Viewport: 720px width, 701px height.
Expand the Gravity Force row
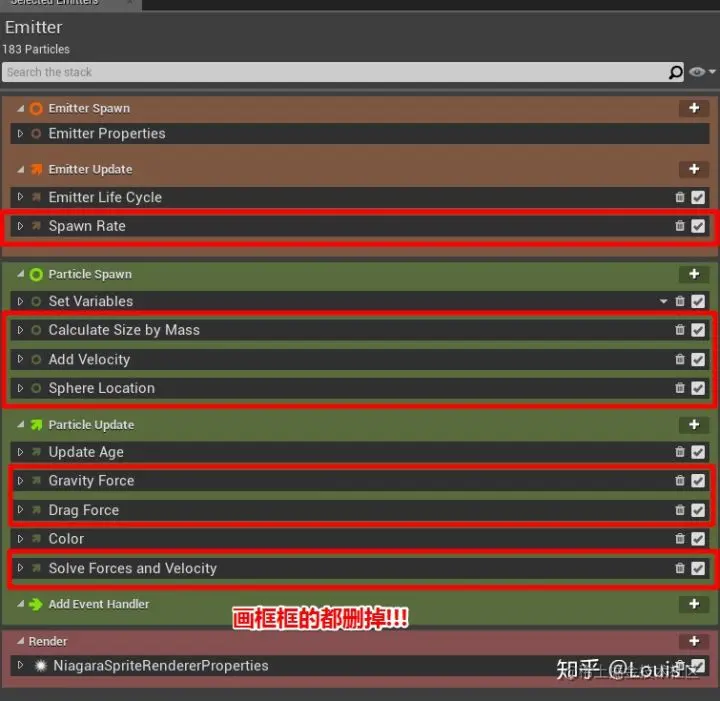coord(20,481)
